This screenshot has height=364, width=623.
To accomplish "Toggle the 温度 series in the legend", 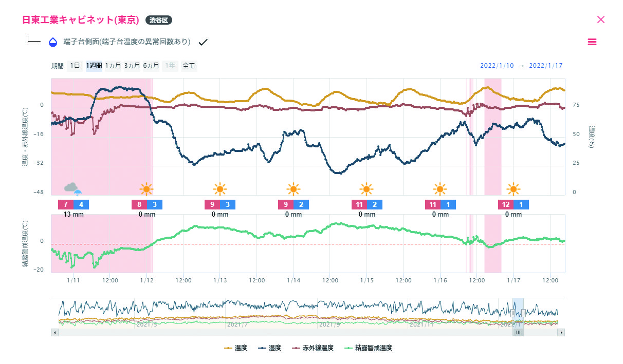I will [x=236, y=348].
